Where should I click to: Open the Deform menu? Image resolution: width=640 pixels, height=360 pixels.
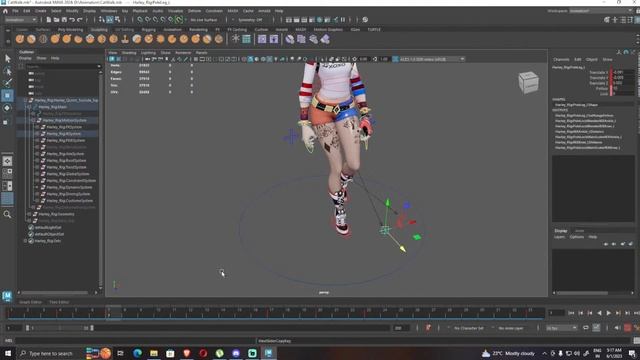click(194, 11)
